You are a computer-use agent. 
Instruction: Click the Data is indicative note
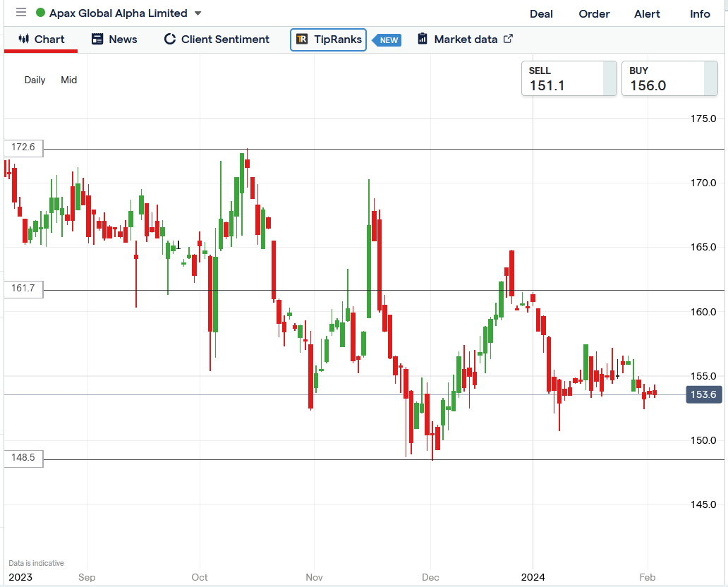[36, 563]
